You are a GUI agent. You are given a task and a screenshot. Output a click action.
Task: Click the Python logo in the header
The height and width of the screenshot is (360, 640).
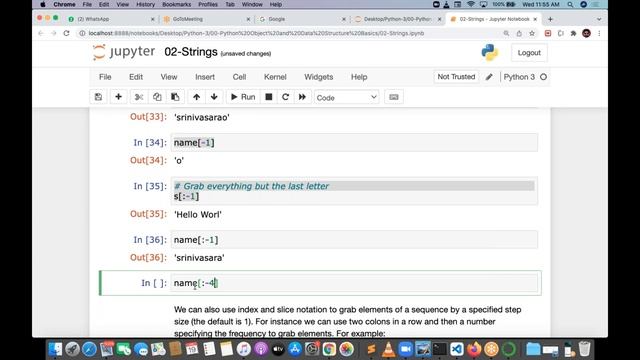(490, 53)
